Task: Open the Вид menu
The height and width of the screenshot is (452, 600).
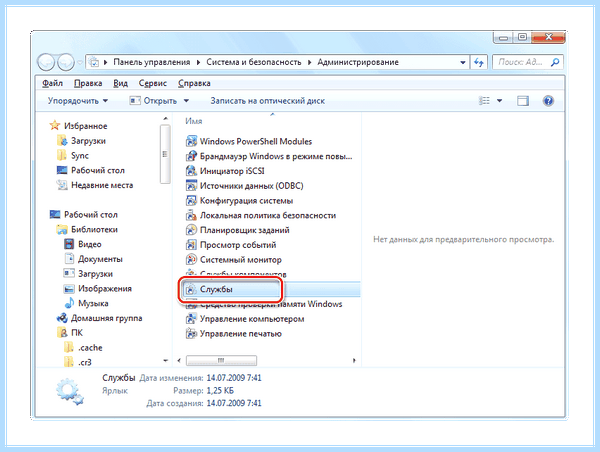Action: (121, 83)
